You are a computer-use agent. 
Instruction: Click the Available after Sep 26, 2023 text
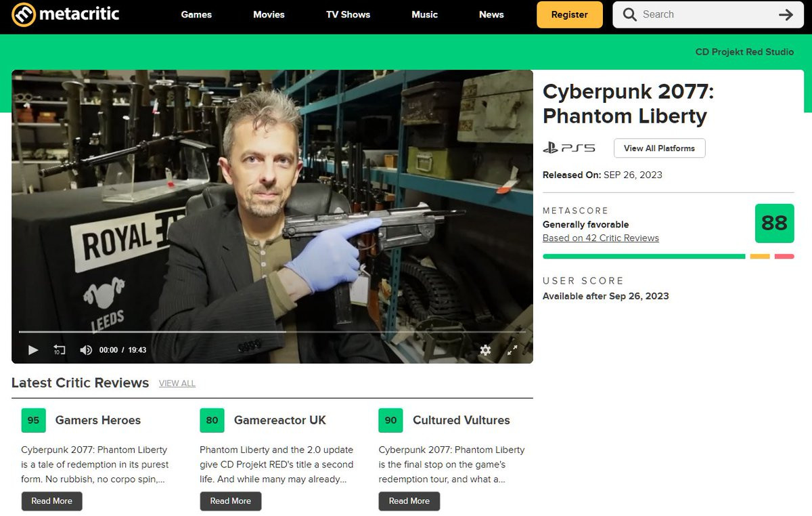[x=606, y=297]
